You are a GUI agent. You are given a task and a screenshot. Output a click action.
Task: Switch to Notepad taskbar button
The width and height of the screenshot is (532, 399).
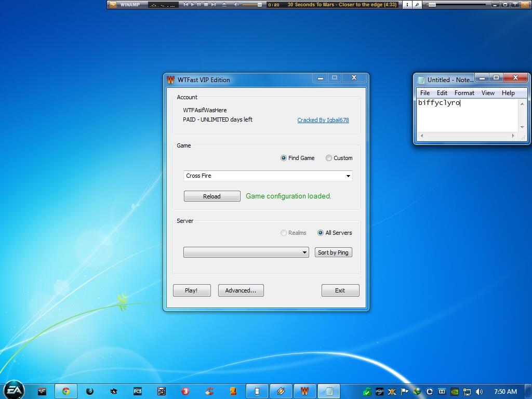pos(329,392)
